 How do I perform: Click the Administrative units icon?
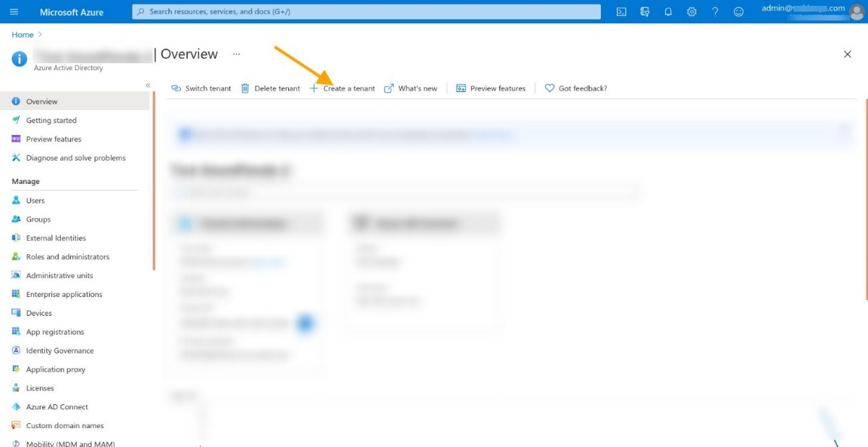click(x=16, y=275)
